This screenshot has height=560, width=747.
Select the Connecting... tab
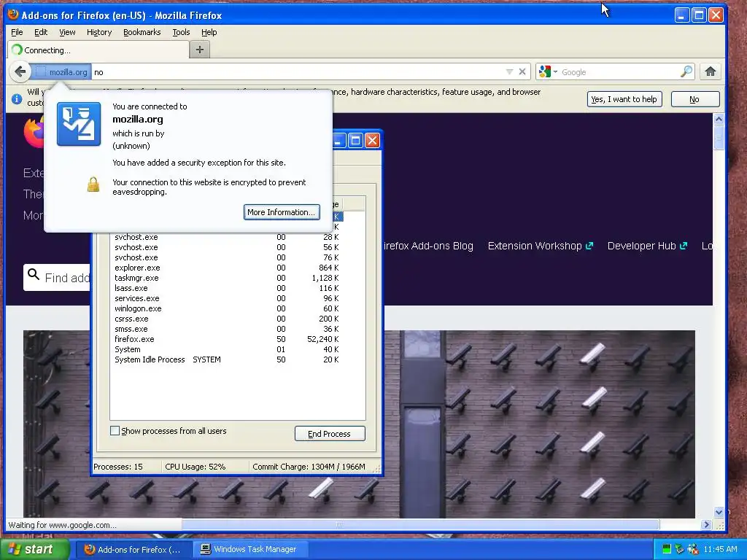click(x=98, y=50)
